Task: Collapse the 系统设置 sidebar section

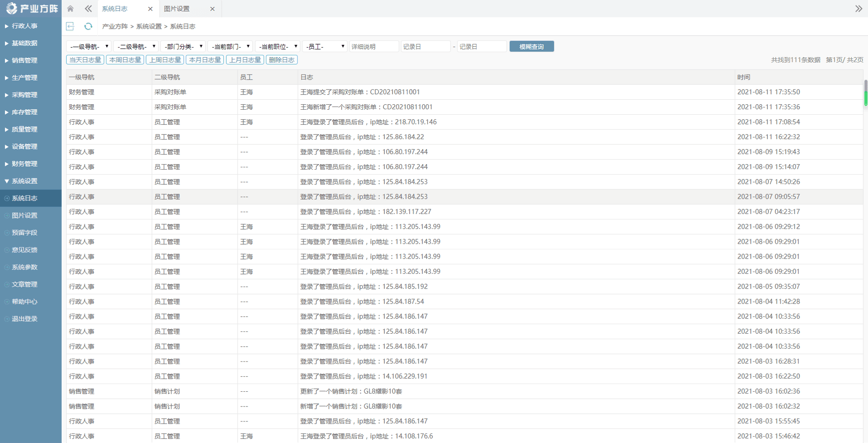Action: pos(25,181)
